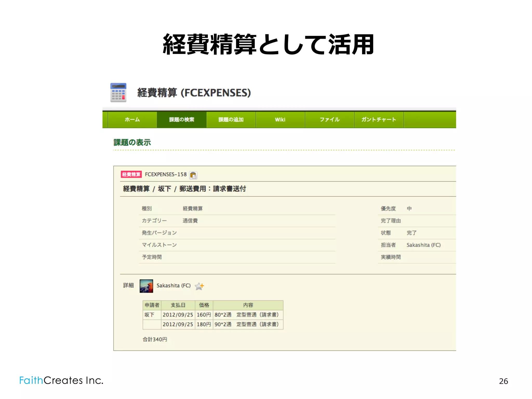This screenshot has width=532, height=399.
Task: Click the 種別 value 経費精算
Action: (192, 208)
